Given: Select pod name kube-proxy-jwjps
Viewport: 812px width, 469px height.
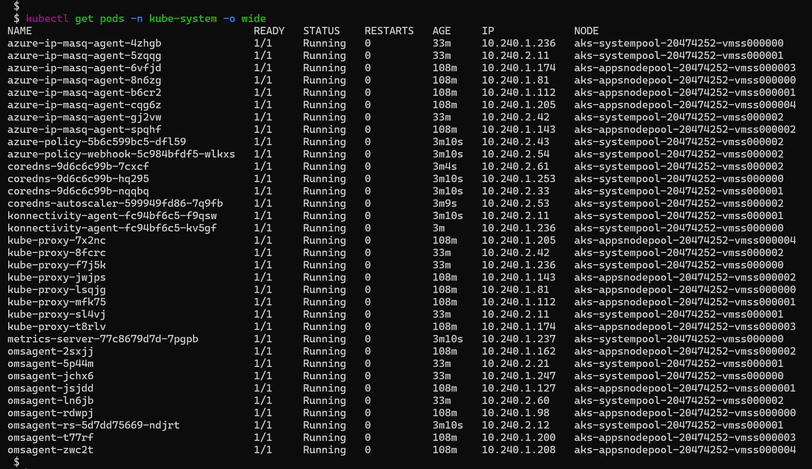Looking at the screenshot, I should 56,277.
